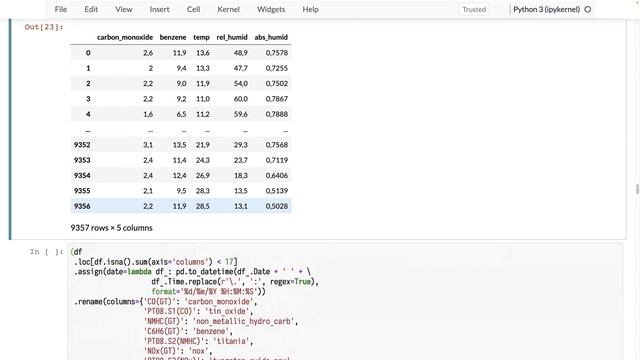Click abs_humid value 0,7578
Screen dimensions: 640x360
click(x=277, y=53)
